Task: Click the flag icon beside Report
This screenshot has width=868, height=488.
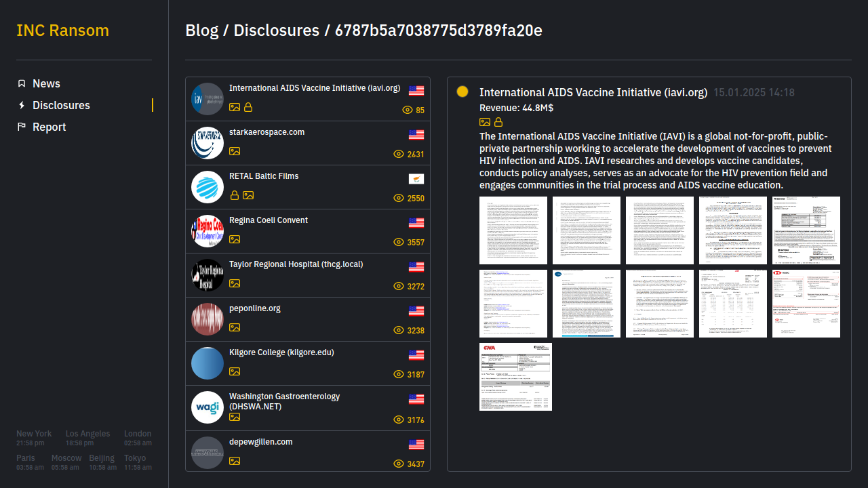Action: point(22,127)
